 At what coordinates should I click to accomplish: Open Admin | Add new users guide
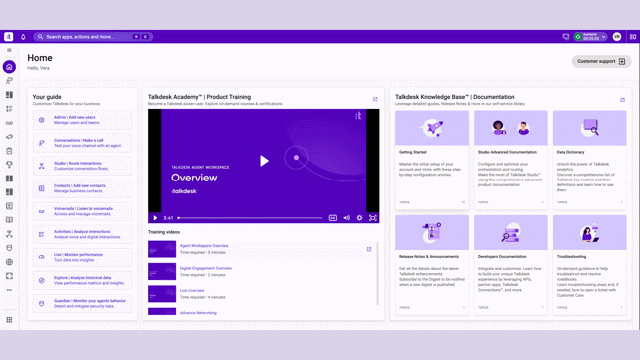coord(82,120)
